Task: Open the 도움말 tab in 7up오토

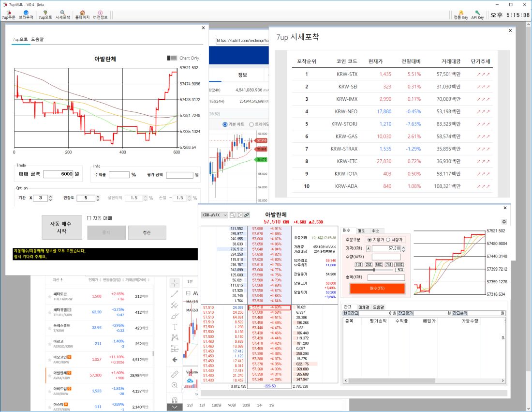Action: tap(37, 39)
